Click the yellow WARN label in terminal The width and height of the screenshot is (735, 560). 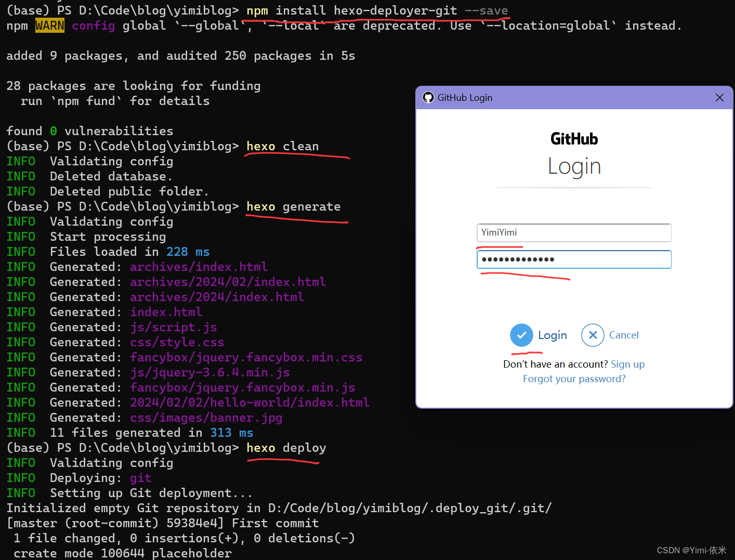(50, 25)
